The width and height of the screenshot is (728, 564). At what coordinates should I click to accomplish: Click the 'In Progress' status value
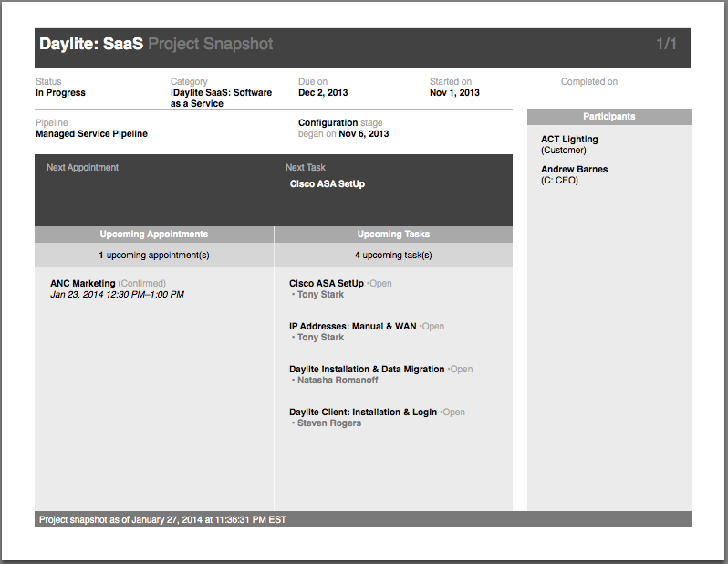point(60,92)
